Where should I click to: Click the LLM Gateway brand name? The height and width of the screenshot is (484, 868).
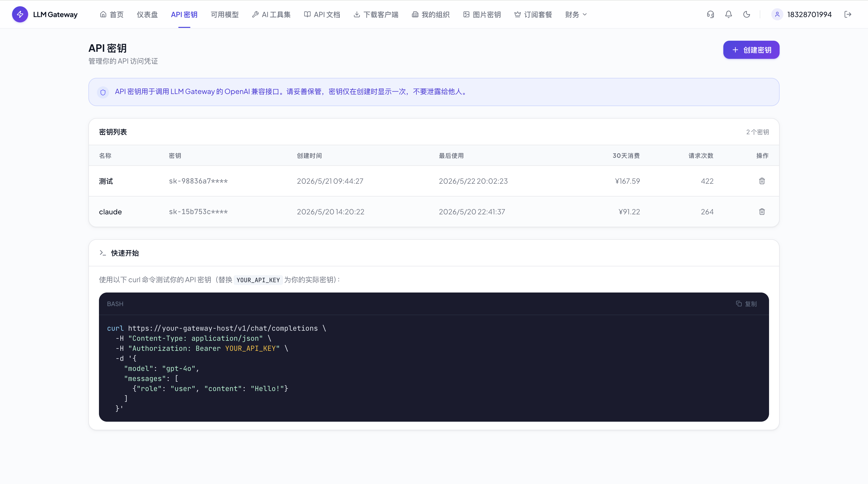55,15
